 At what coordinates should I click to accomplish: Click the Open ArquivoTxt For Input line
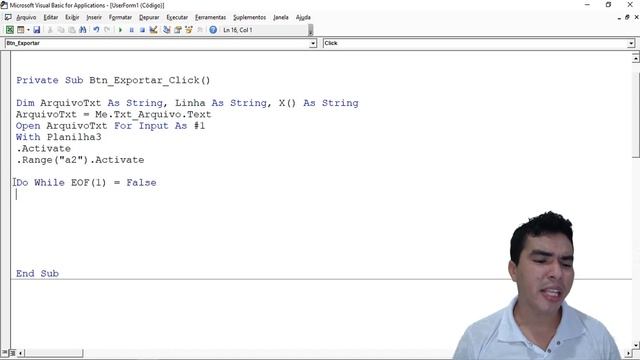(110, 126)
